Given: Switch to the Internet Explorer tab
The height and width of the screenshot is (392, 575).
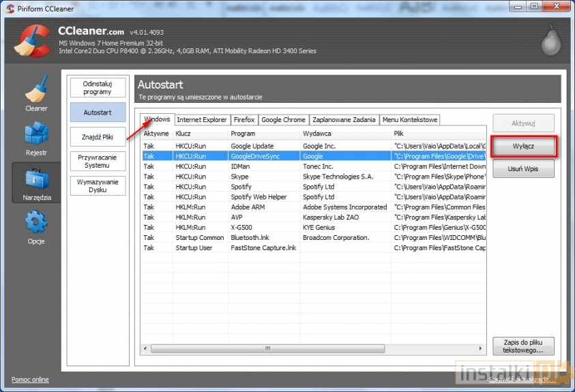Looking at the screenshot, I should (x=202, y=120).
